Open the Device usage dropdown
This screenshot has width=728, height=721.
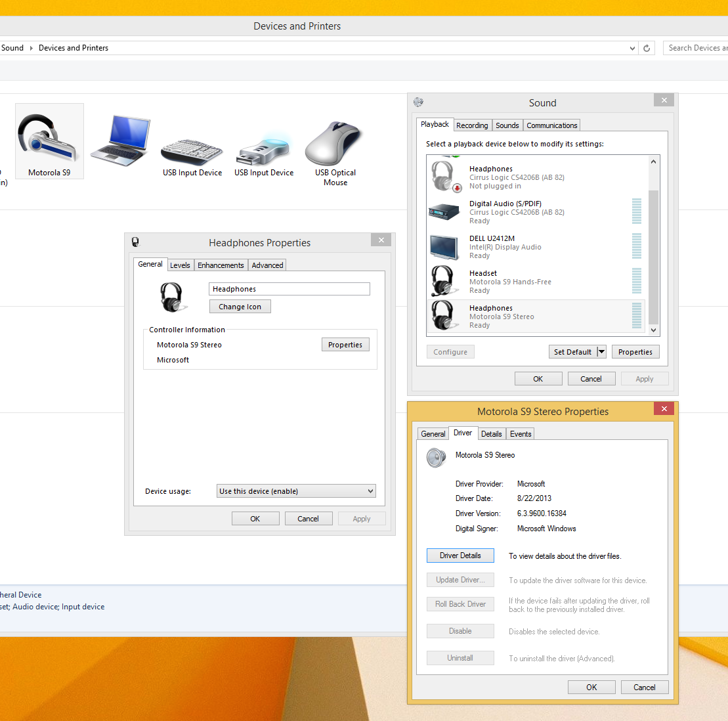click(x=297, y=491)
